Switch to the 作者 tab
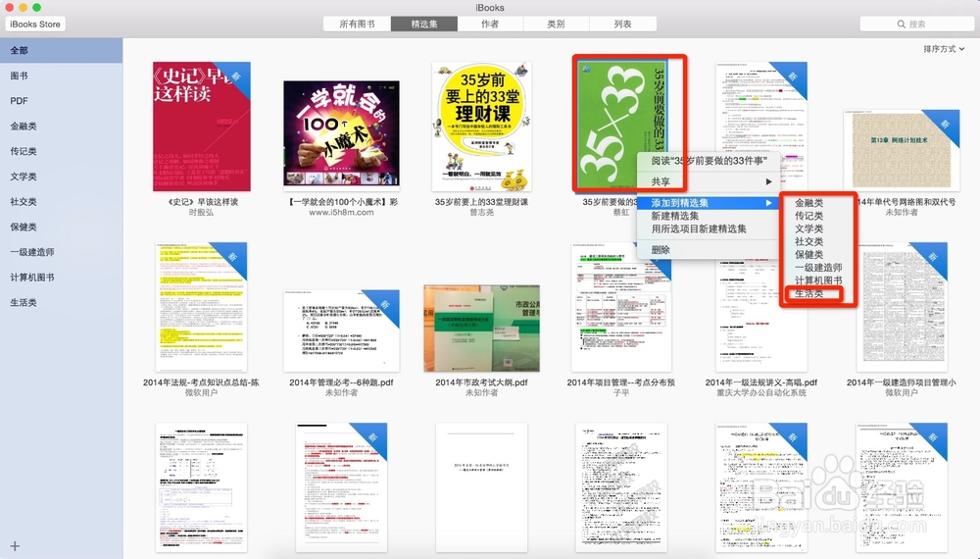This screenshot has height=559, width=980. pos(490,24)
